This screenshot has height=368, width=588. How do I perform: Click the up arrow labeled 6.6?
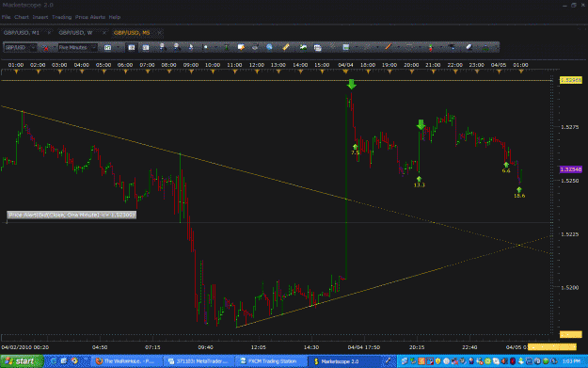click(506, 165)
